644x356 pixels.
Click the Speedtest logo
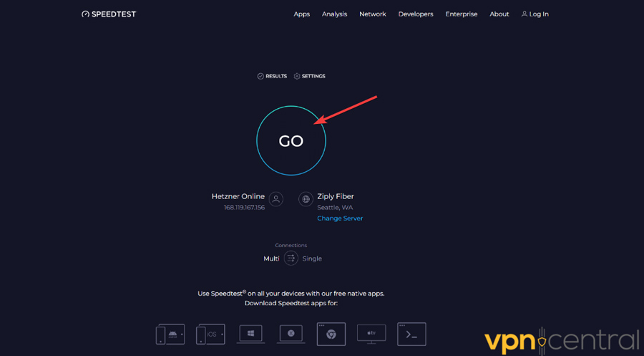[x=109, y=14]
